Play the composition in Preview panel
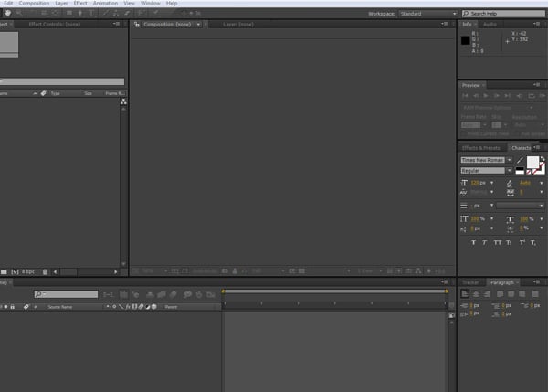The width and height of the screenshot is (548, 392). [486, 95]
